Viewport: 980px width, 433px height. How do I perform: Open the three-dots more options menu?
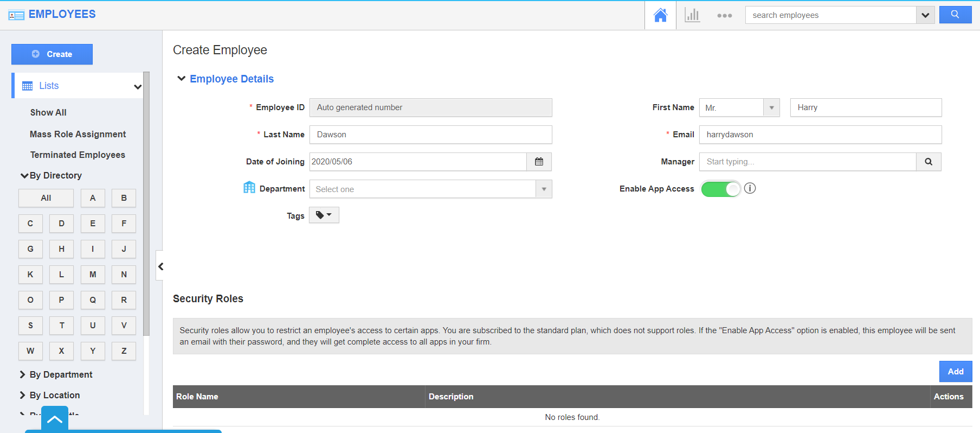click(x=724, y=16)
